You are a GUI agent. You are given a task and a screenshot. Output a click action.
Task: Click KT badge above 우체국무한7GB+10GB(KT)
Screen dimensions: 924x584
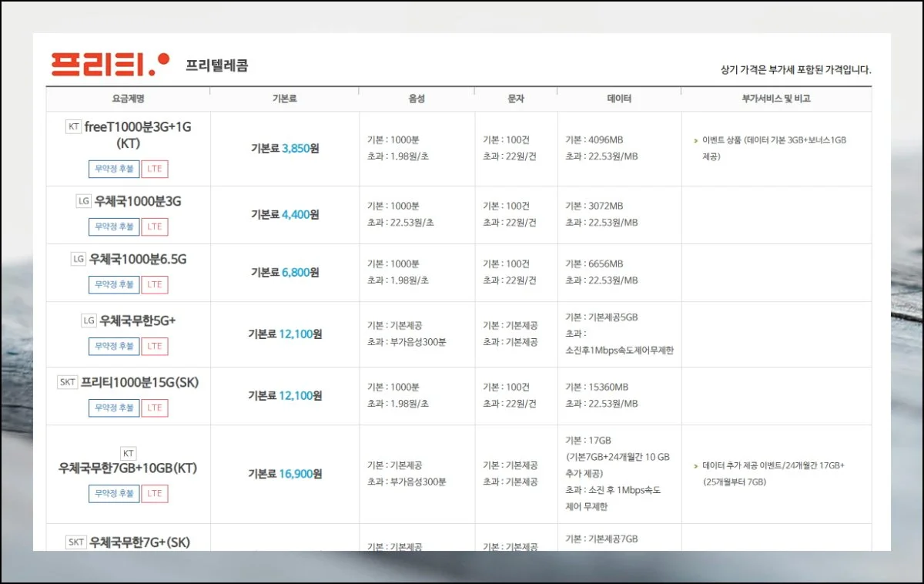pos(129,453)
